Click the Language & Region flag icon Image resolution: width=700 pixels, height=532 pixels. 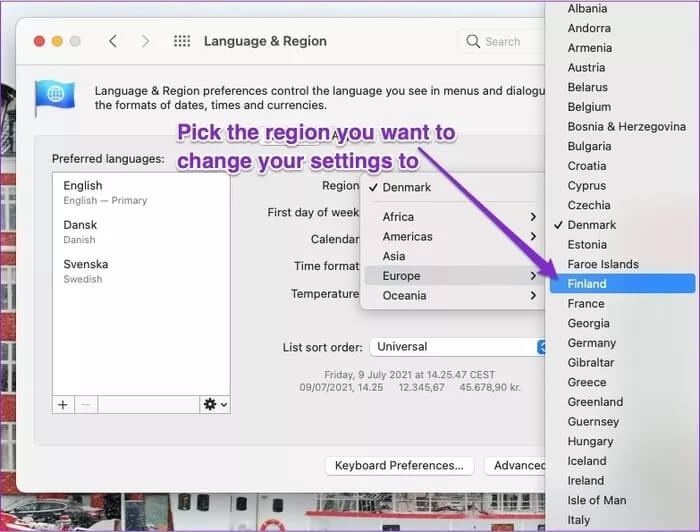click(x=55, y=98)
